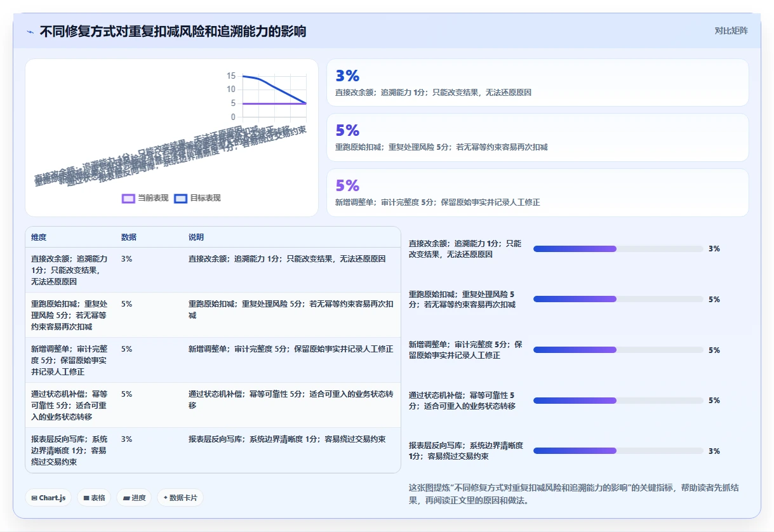This screenshot has height=532, width=774.
Task: Click the 目标表现 legend label text
Action: (x=205, y=198)
